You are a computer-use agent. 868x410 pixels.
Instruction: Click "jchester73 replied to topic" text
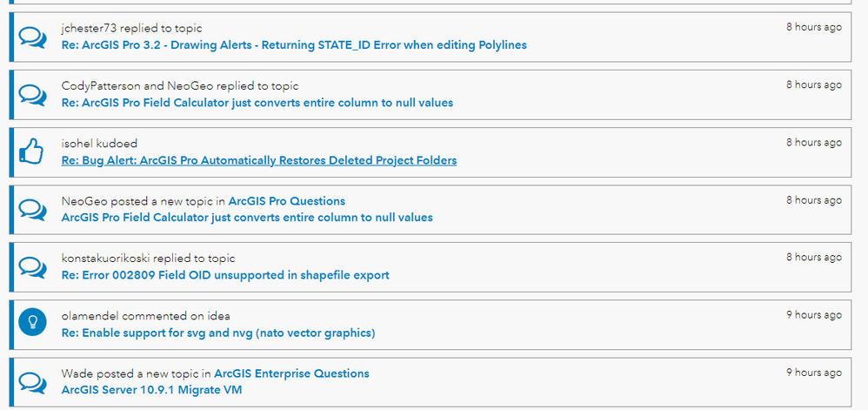coord(131,29)
